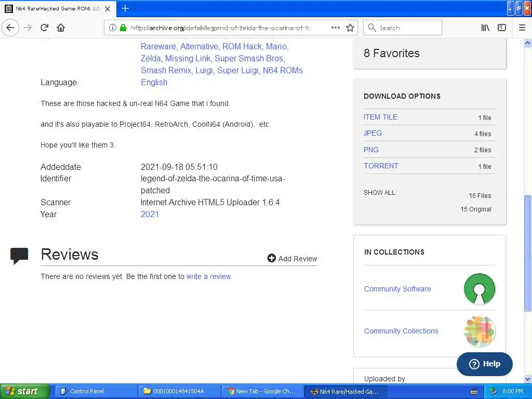Image resolution: width=532 pixels, height=399 pixels.
Task: Click the Luigi topic link
Action: point(204,70)
